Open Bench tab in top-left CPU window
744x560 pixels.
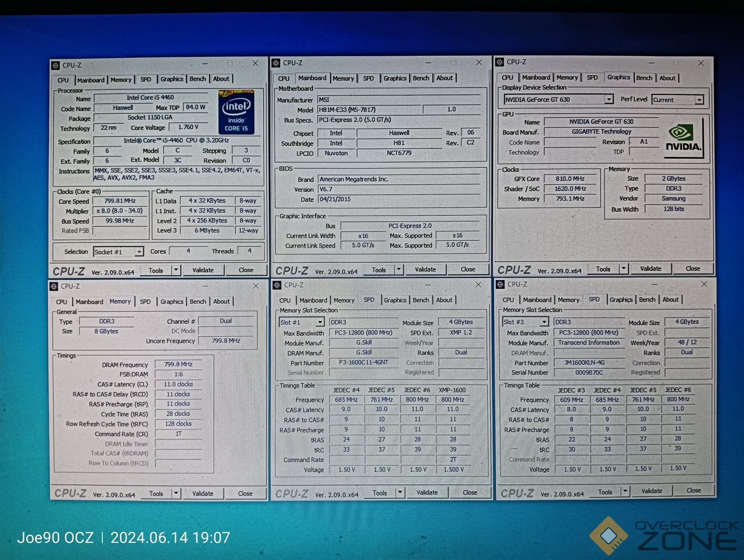click(x=198, y=79)
